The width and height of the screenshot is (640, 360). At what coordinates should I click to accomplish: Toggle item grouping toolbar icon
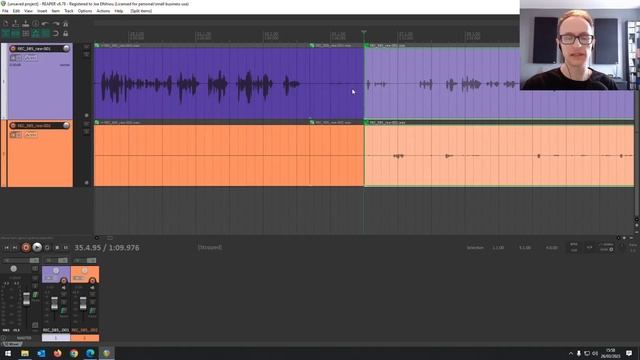click(16, 33)
